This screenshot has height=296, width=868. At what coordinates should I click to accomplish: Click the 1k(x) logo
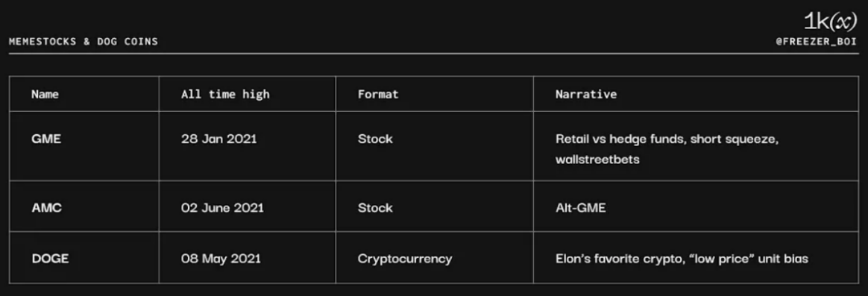point(830,22)
